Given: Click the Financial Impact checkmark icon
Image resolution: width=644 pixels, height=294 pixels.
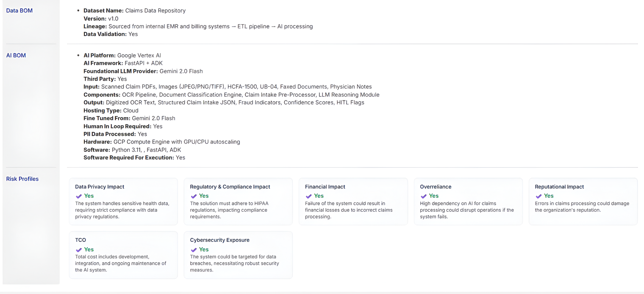Looking at the screenshot, I should click(308, 196).
